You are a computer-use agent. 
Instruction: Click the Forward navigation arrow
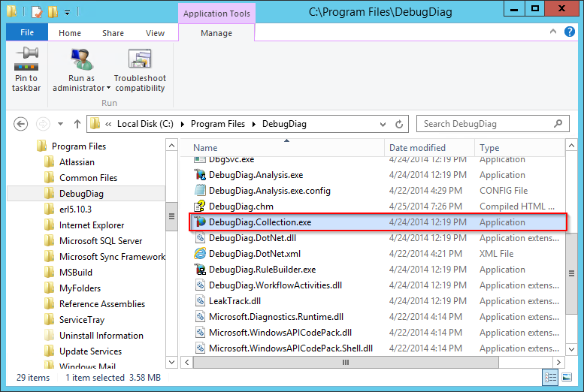click(x=43, y=124)
